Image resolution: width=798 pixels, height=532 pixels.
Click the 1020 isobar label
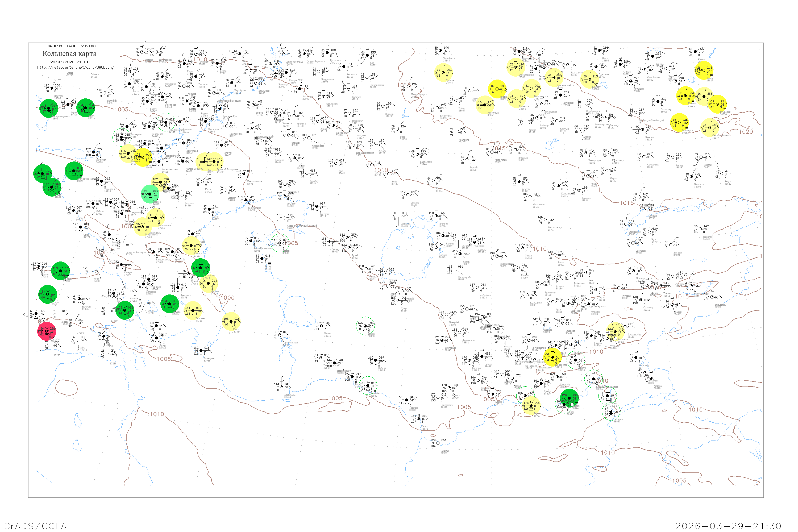(746, 132)
